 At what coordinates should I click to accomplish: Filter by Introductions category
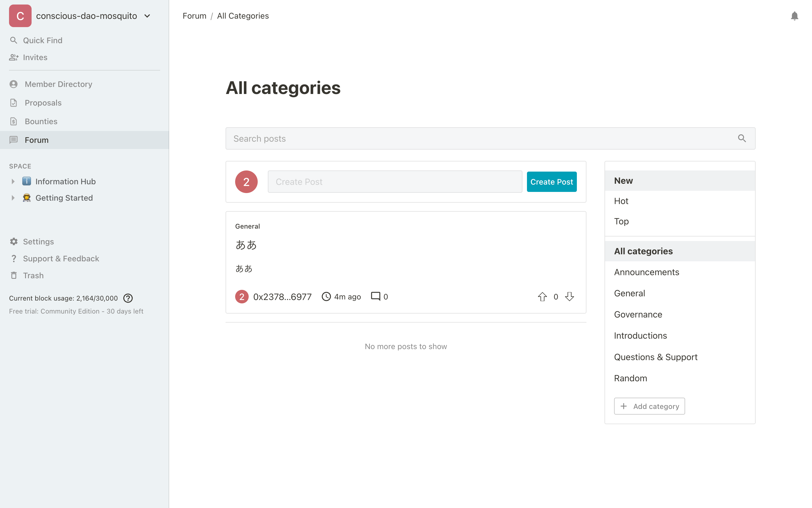(680, 336)
